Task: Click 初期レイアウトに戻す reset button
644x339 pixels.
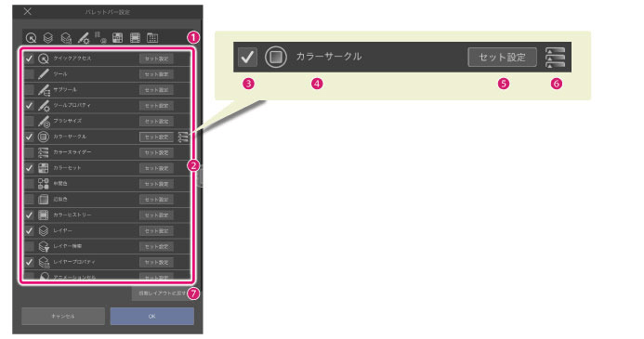Action: click(x=163, y=293)
